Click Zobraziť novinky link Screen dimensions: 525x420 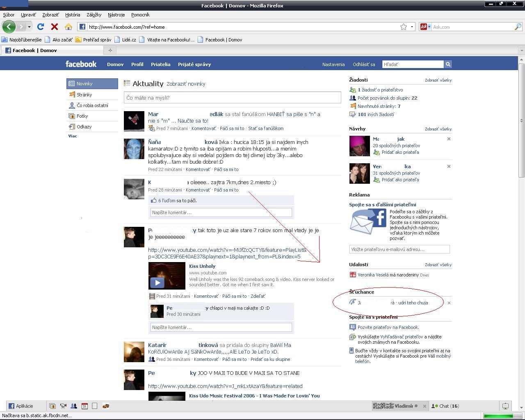[x=186, y=84]
